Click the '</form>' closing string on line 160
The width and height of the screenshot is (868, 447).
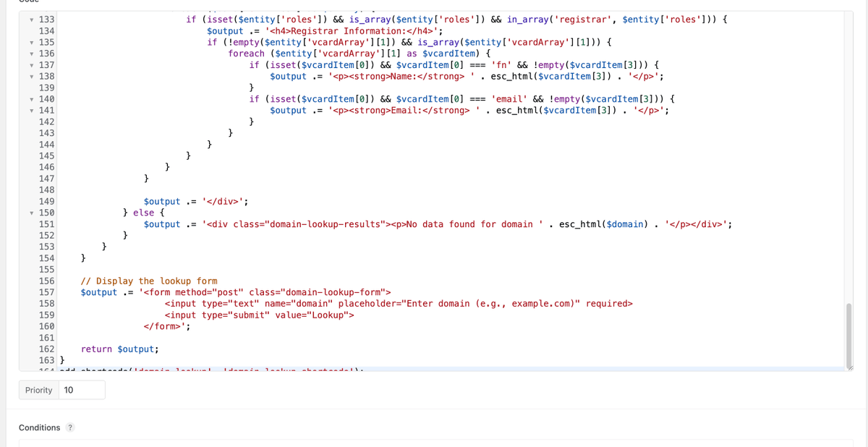pos(165,326)
